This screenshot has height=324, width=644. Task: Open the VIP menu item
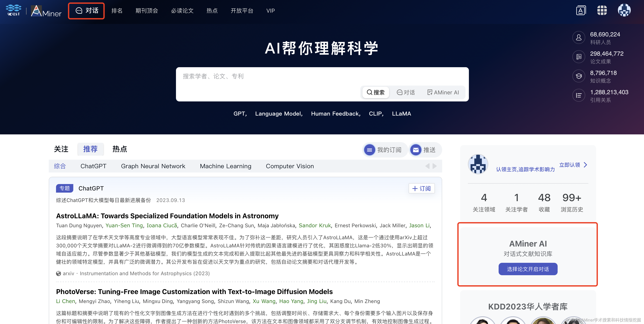tap(270, 10)
